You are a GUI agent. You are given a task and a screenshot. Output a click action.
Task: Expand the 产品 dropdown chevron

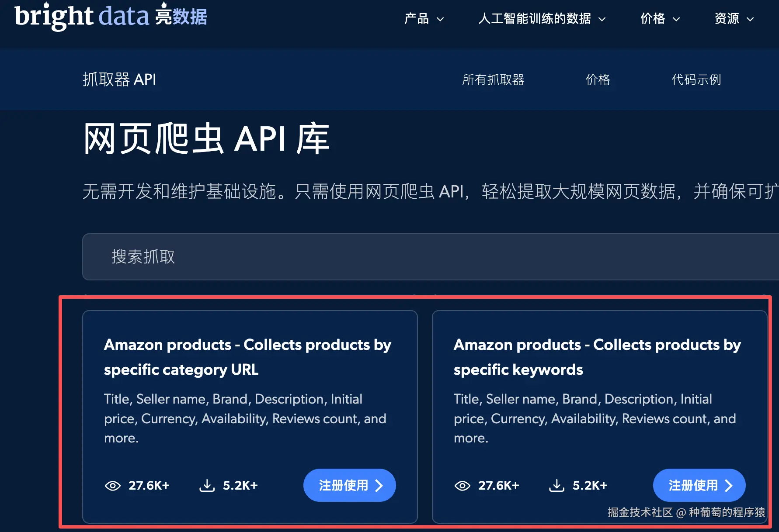[440, 19]
